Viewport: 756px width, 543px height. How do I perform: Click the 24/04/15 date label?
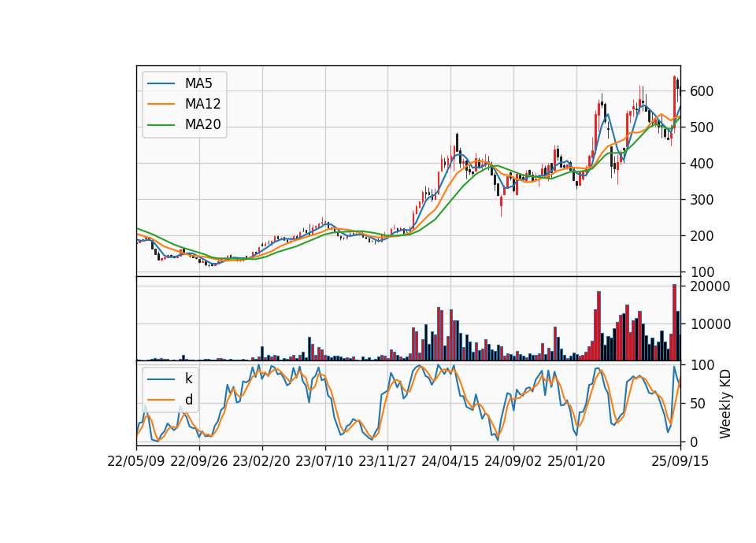[450, 461]
